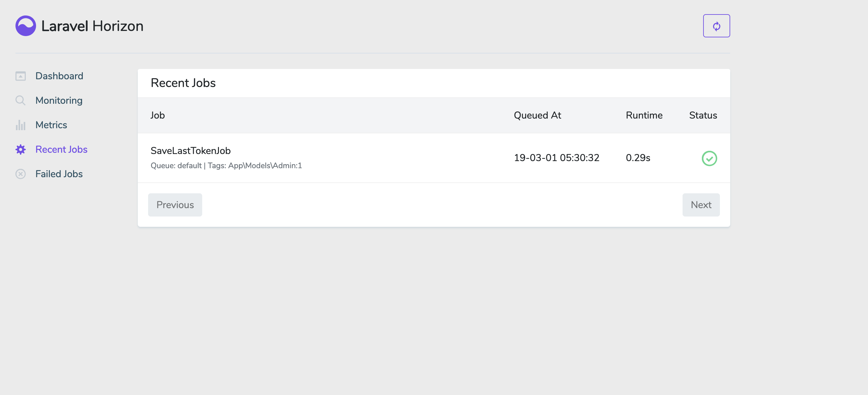The height and width of the screenshot is (395, 868).
Task: Click the green completed status icon
Action: pos(709,159)
